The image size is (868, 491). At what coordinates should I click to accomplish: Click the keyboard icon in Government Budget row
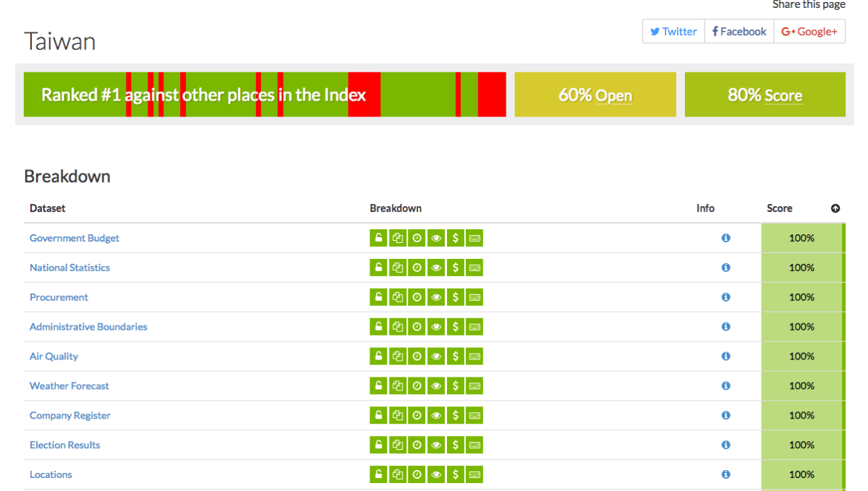click(475, 238)
